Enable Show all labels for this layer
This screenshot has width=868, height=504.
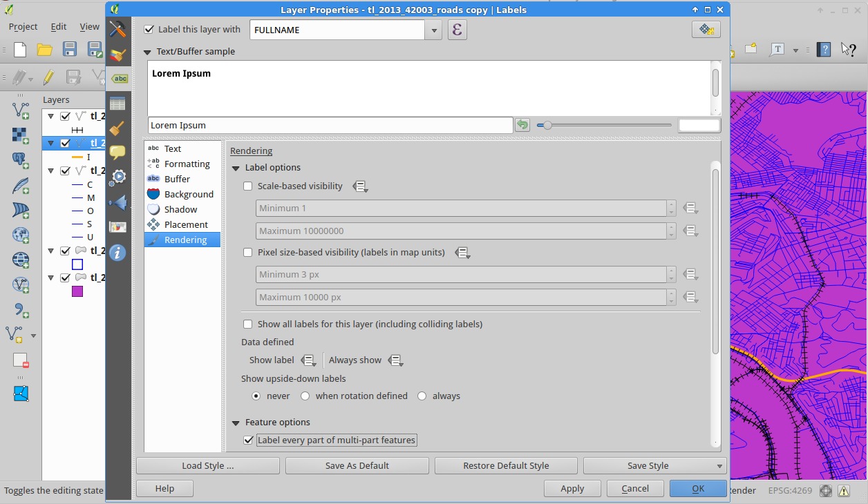tap(248, 324)
